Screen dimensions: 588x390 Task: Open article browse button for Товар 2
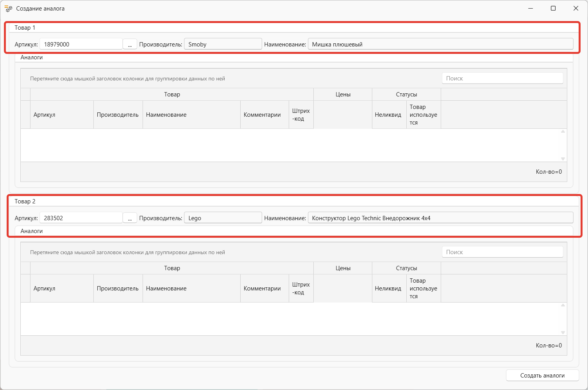[x=130, y=218]
